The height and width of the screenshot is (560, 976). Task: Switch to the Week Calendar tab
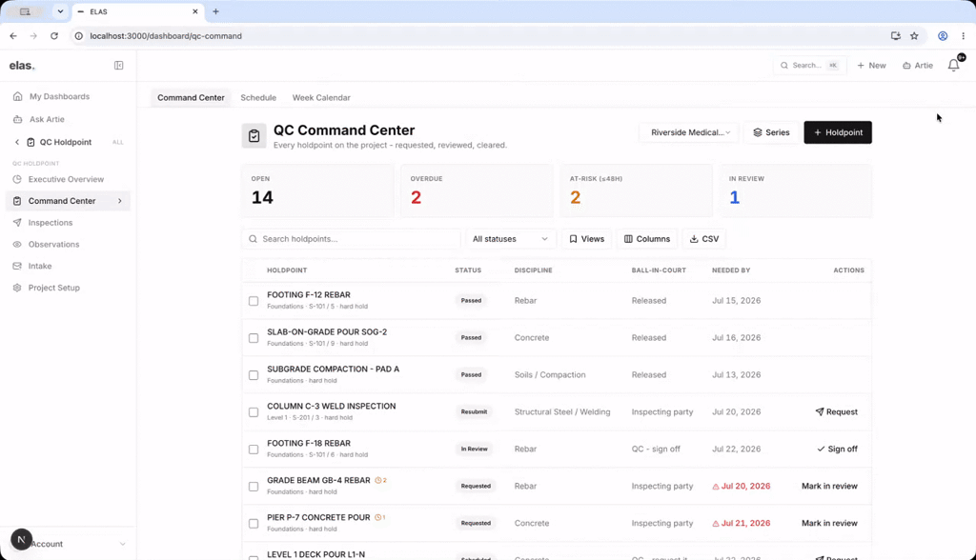coord(321,98)
